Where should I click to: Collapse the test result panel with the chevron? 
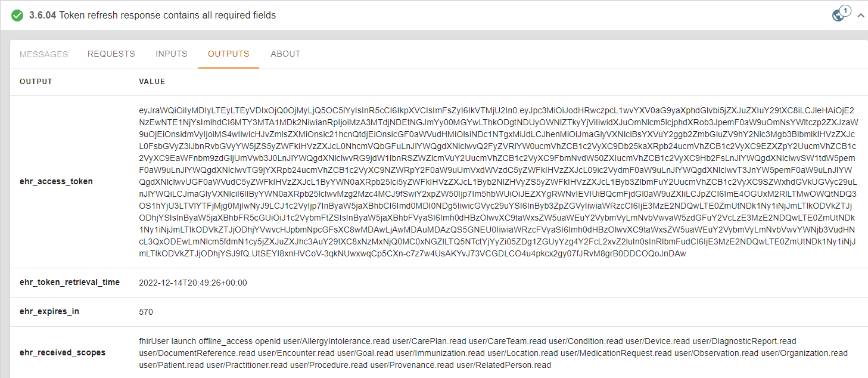pos(859,15)
